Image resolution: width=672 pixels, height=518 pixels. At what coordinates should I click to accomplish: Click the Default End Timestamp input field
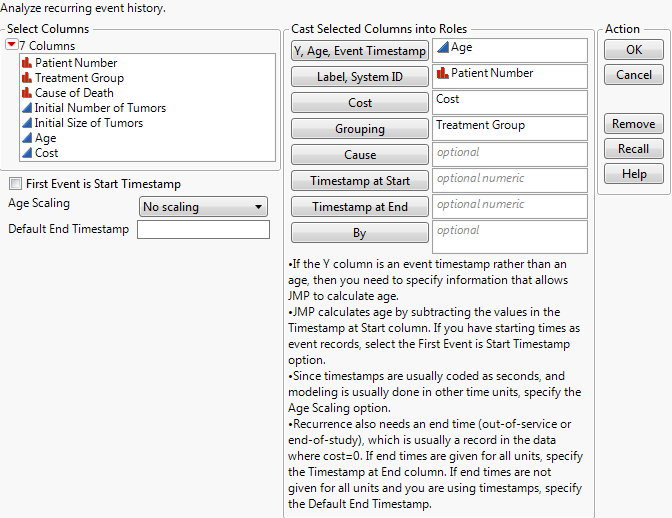pyautogui.click(x=203, y=230)
